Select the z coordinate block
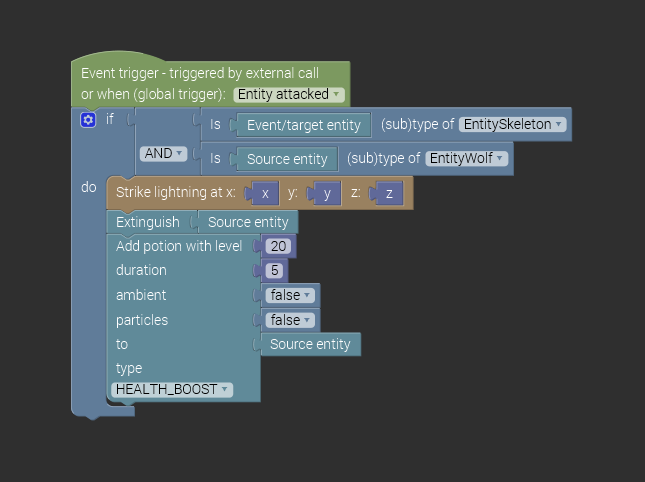This screenshot has height=482, width=645. [x=389, y=193]
